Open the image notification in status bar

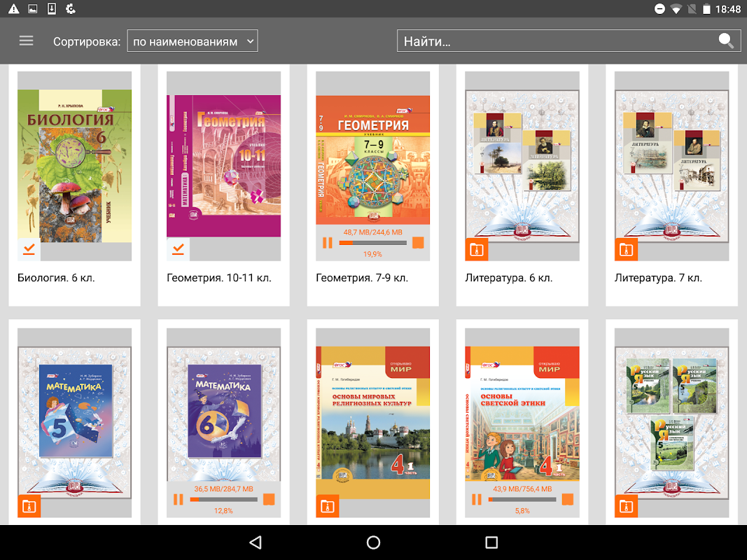(32, 8)
